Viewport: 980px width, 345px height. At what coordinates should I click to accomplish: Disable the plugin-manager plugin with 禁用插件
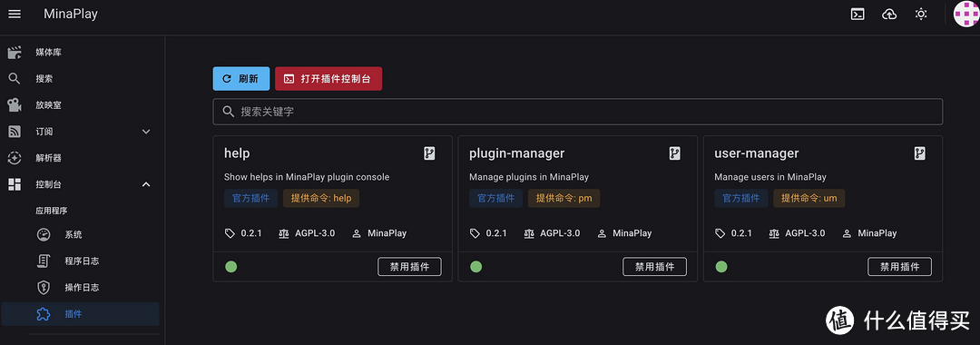click(654, 266)
